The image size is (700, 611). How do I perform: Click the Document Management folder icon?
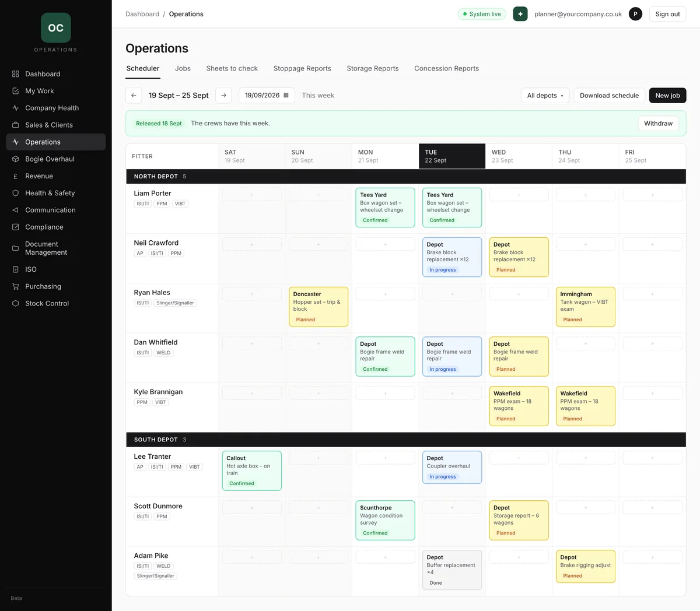pyautogui.click(x=16, y=248)
